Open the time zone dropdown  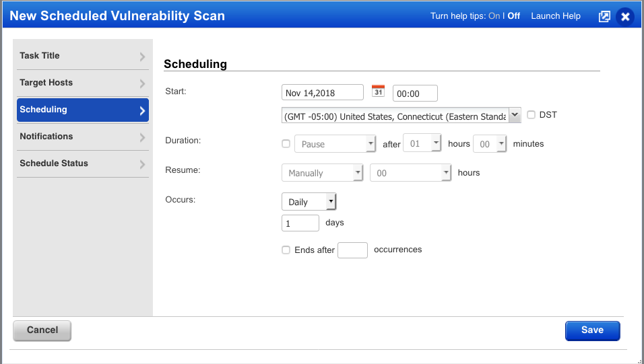(401, 116)
